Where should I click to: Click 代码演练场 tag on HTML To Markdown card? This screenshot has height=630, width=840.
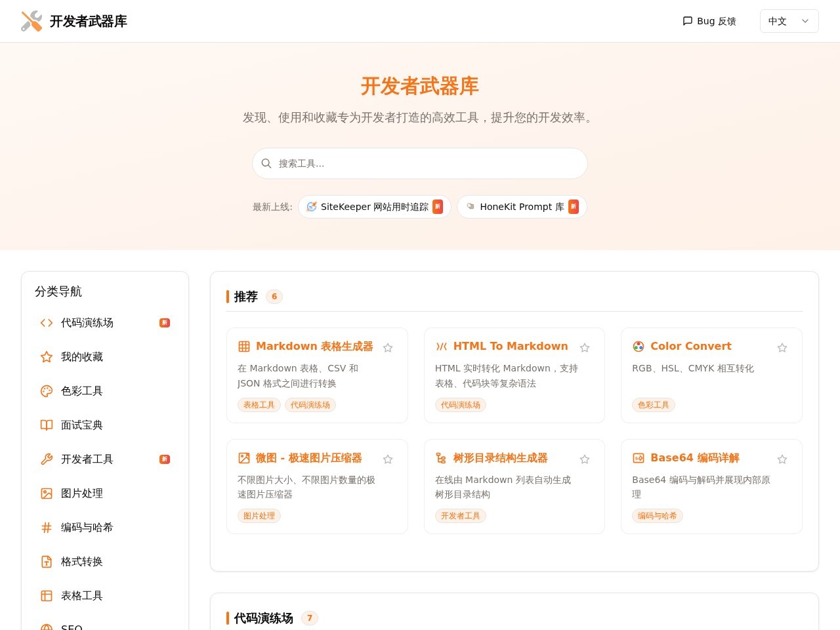[x=461, y=405]
